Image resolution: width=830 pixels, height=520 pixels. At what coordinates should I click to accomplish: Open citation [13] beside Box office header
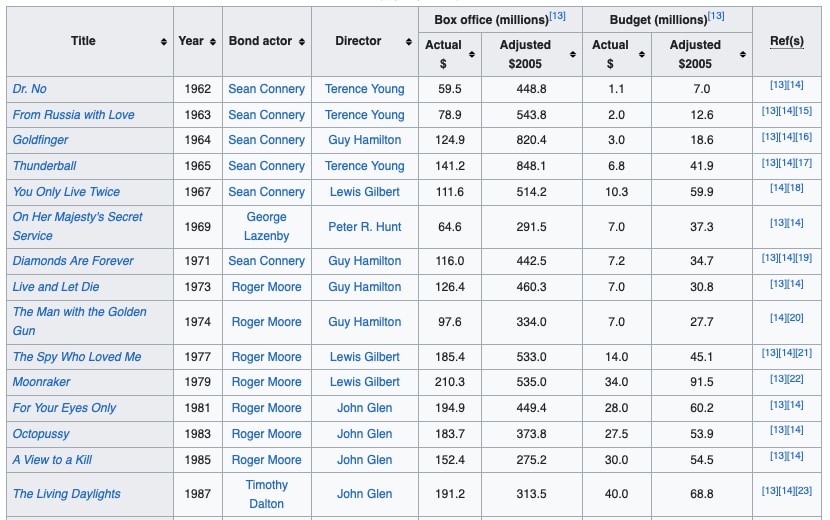(x=557, y=16)
